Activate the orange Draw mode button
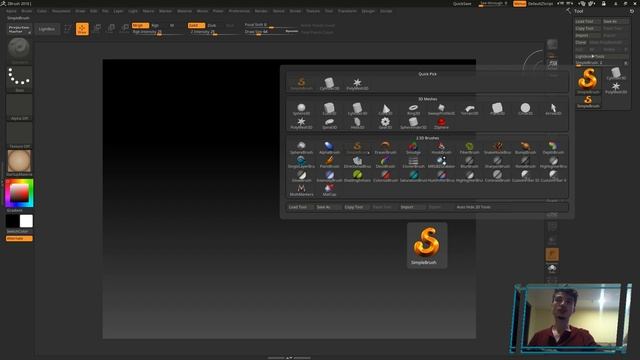640x360 pixels. [x=82, y=29]
